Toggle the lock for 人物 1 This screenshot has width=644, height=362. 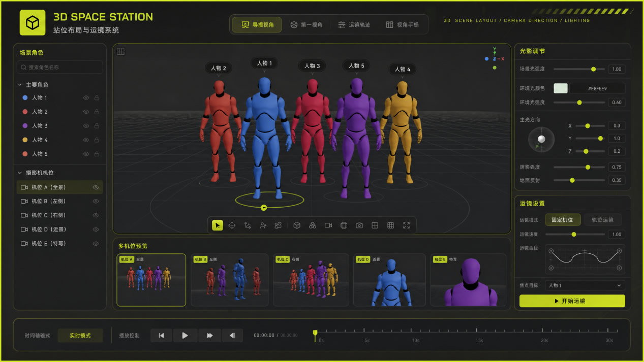coord(97,97)
